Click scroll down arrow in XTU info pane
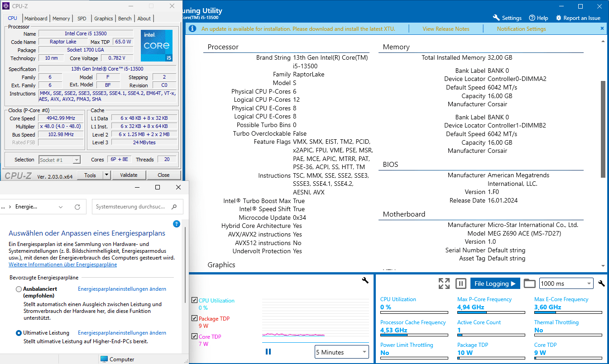609x364 pixels. click(603, 266)
